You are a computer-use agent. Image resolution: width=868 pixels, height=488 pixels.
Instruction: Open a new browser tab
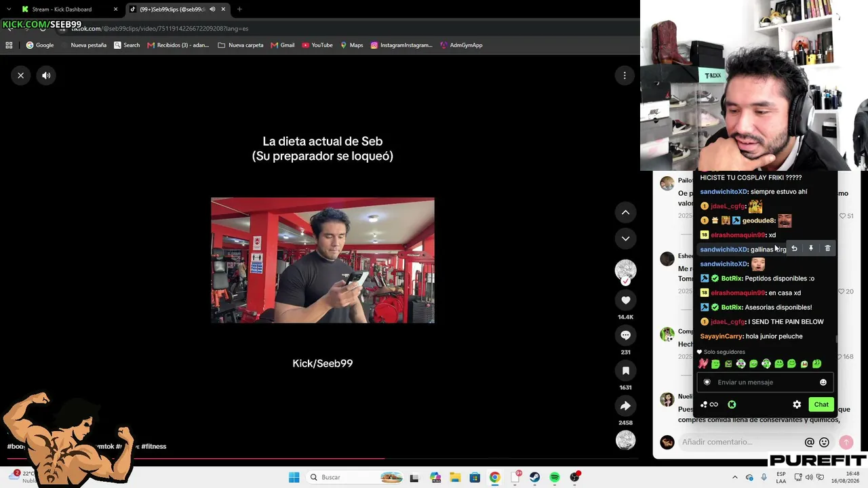(239, 9)
